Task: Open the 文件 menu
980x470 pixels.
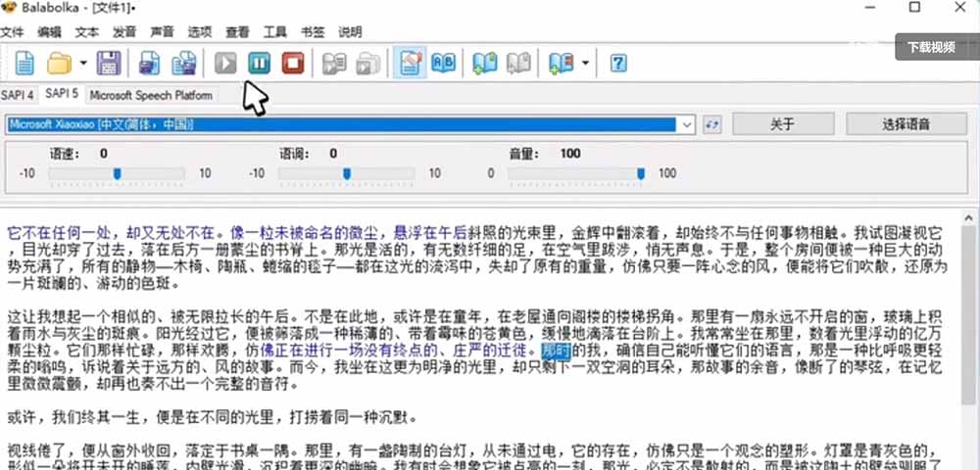Action: point(12,32)
